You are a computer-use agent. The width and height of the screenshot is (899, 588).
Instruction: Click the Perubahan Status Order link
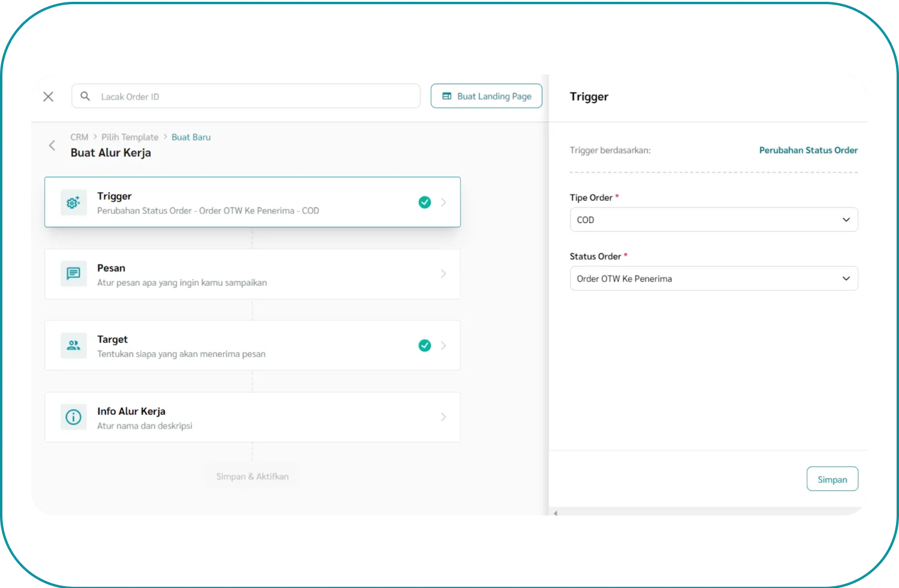click(808, 150)
